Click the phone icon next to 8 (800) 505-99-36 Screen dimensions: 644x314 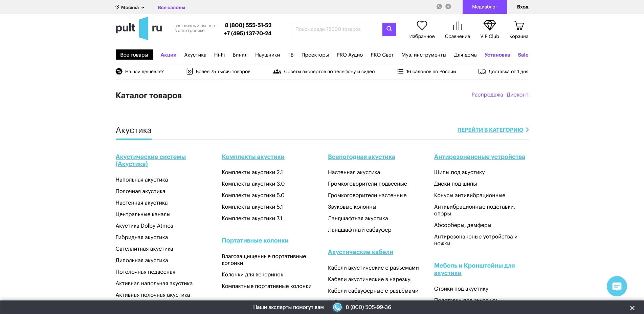point(337,307)
